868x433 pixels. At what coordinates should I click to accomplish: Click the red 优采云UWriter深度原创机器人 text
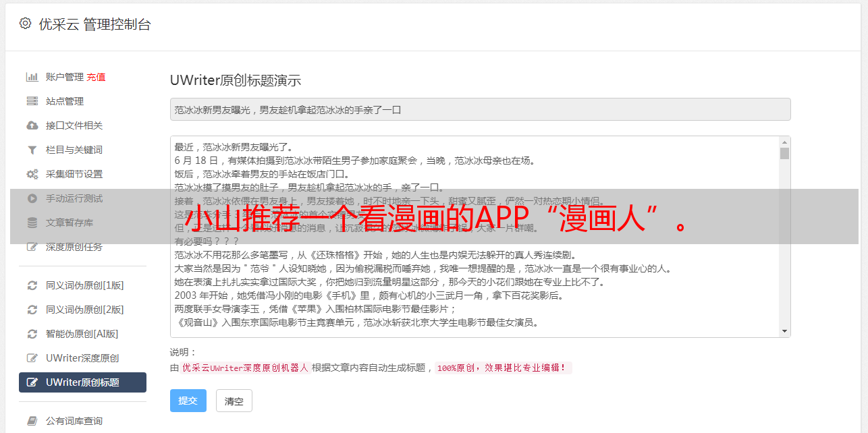245,368
